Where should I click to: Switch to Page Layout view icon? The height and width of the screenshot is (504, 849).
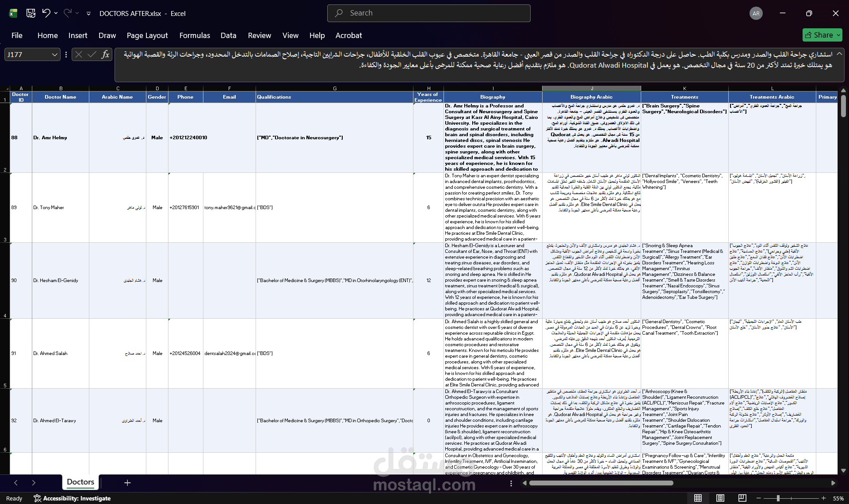(720, 498)
